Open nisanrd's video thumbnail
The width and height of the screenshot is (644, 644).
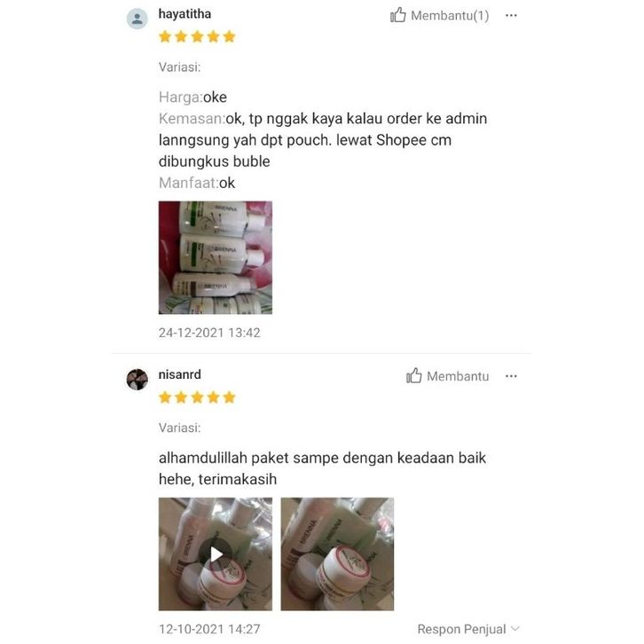216,554
